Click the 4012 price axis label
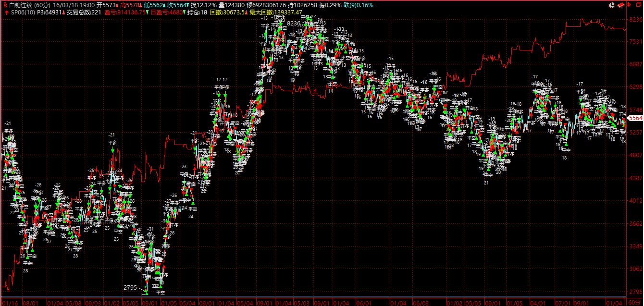This screenshot has width=644, height=306. [635, 201]
